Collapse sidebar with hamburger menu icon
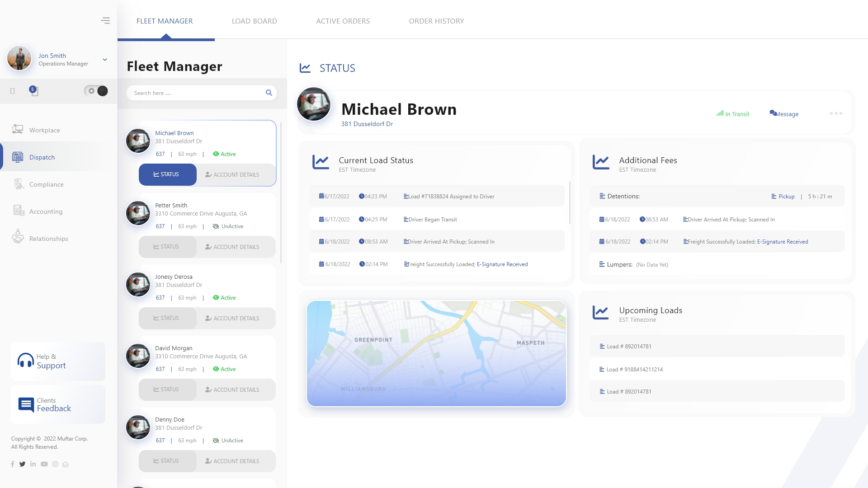Screen dimensions: 868x488 (x=105, y=21)
